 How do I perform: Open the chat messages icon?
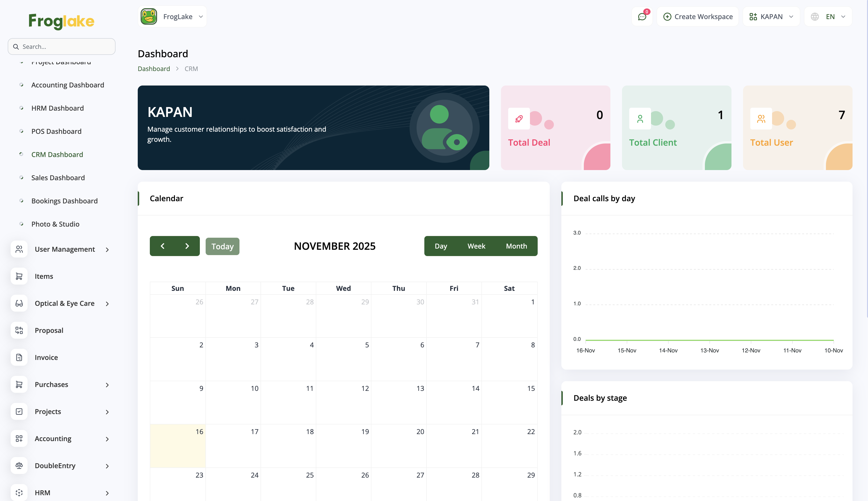click(x=642, y=17)
